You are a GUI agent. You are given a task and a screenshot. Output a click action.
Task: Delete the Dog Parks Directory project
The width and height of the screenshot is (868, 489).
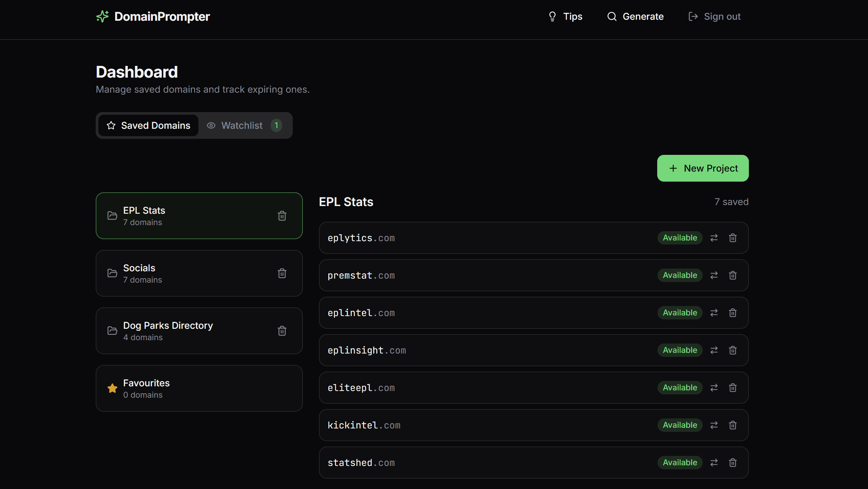coord(282,331)
